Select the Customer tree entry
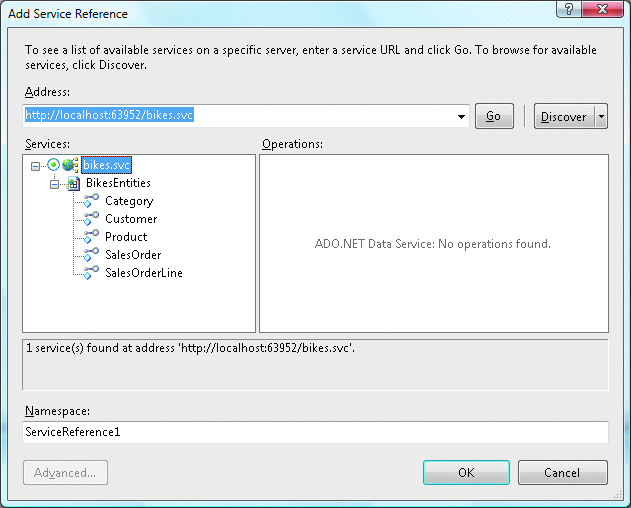Image resolution: width=631 pixels, height=508 pixels. 131,219
